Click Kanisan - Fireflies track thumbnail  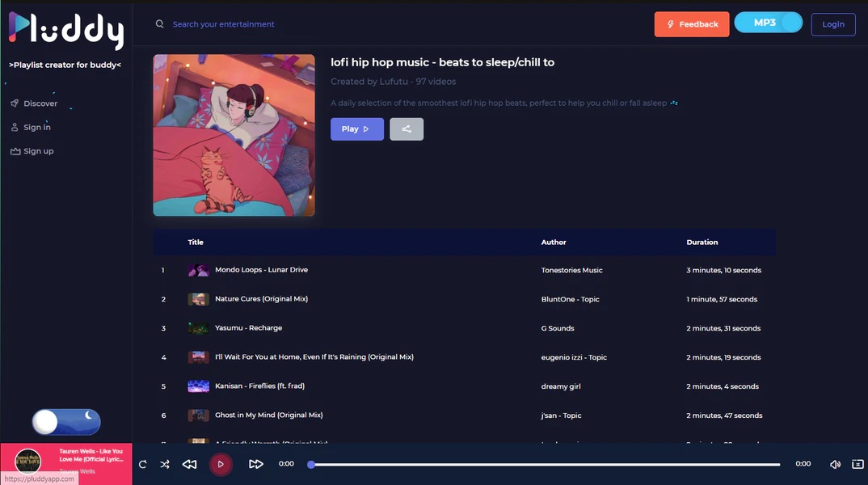198,386
